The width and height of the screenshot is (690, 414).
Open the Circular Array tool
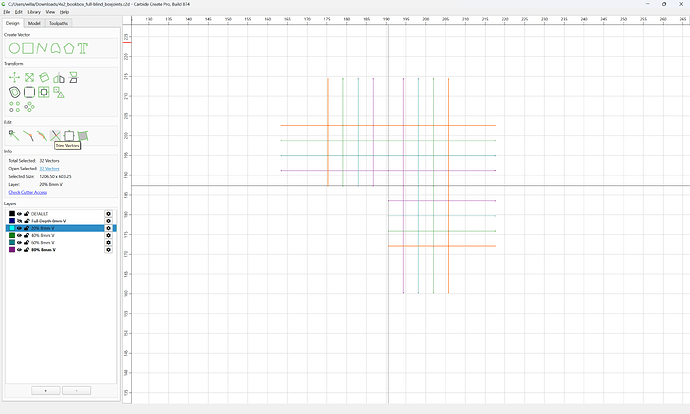click(x=29, y=107)
